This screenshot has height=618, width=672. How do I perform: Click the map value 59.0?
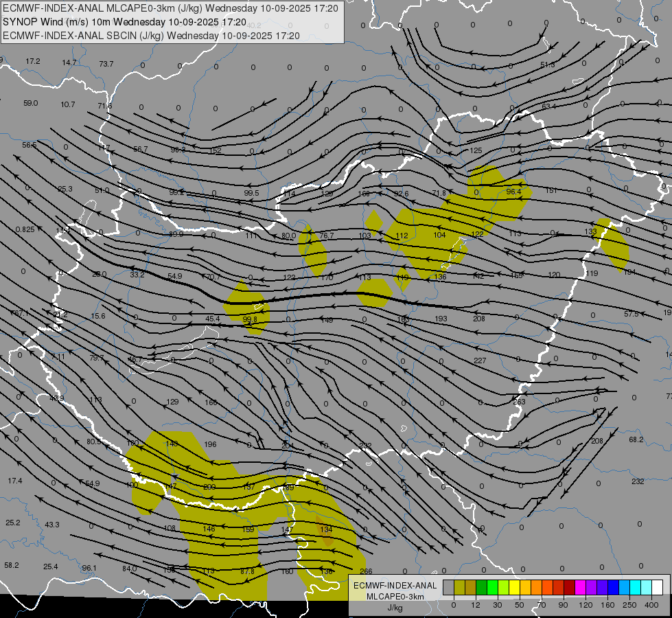coord(30,104)
